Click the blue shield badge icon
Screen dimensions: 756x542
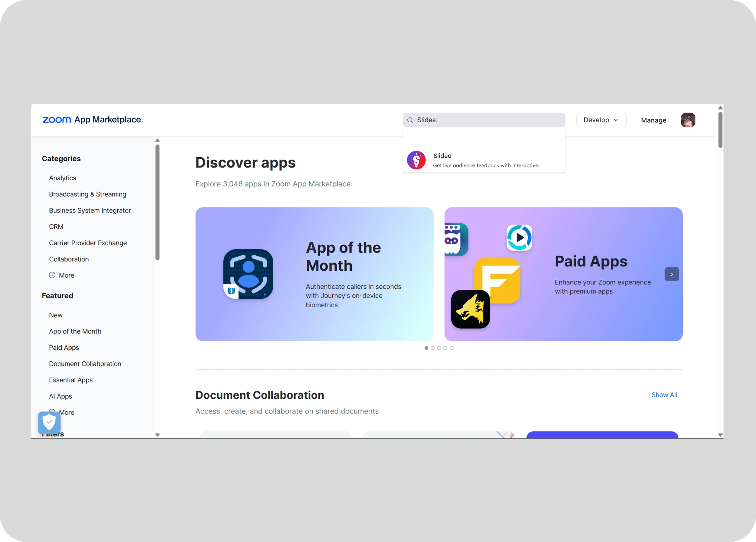(x=49, y=423)
